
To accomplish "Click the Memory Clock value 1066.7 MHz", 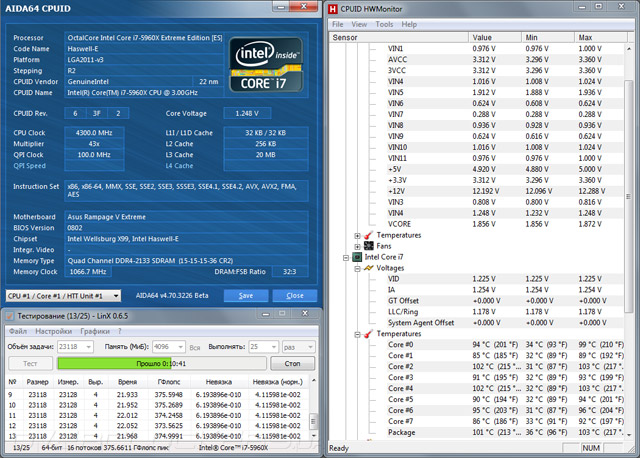I will tap(88, 271).
